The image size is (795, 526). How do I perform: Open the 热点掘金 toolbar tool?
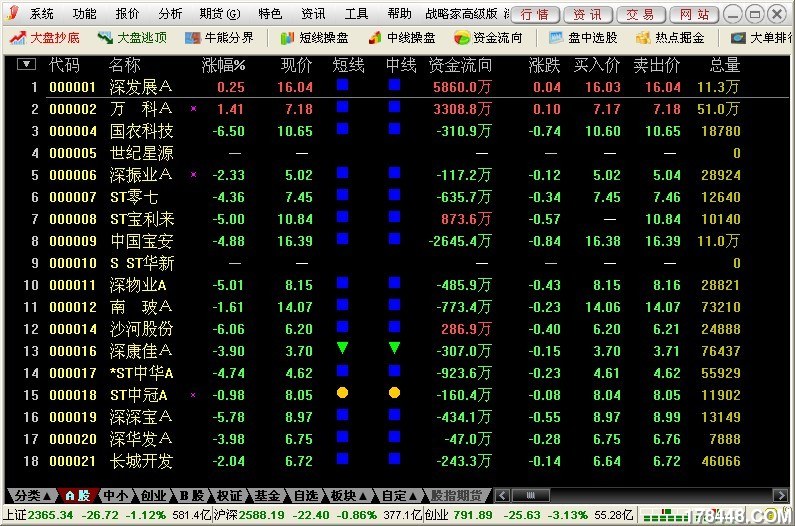(670, 38)
